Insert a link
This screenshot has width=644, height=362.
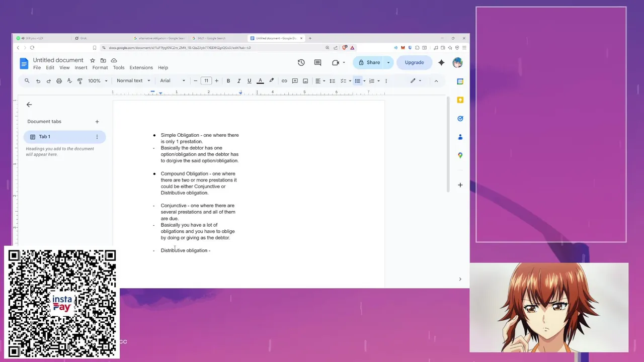point(284,81)
